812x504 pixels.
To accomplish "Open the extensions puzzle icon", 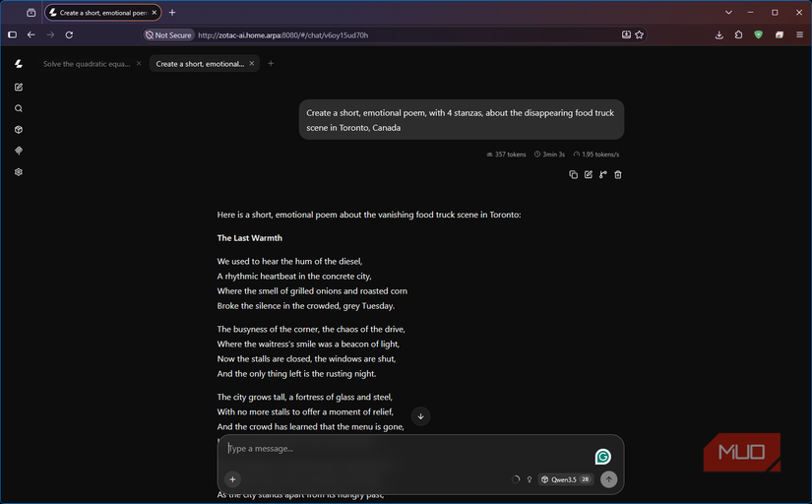I will click(x=738, y=34).
